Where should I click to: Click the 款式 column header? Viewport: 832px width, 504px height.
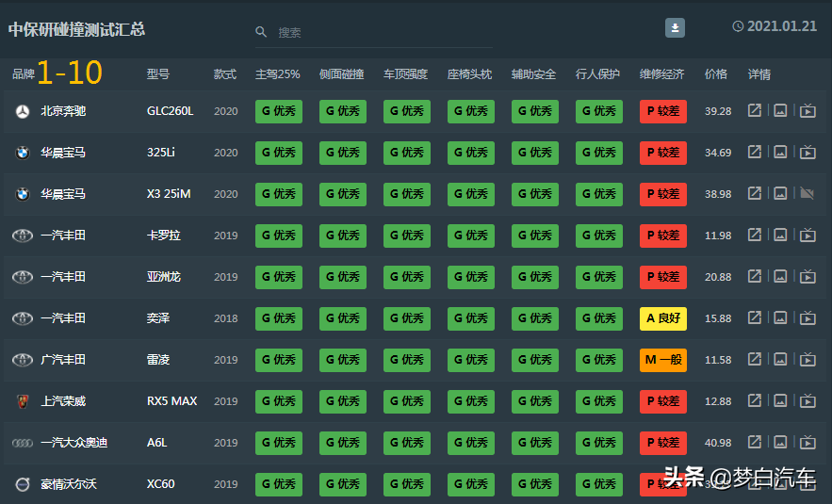click(225, 74)
